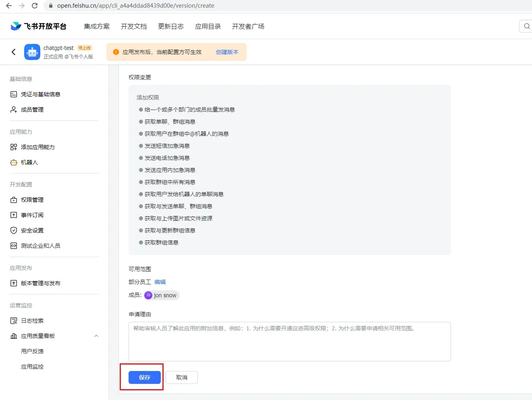Click 编辑 link next to 部分员工
This screenshot has width=532, height=400.
(x=160, y=282)
